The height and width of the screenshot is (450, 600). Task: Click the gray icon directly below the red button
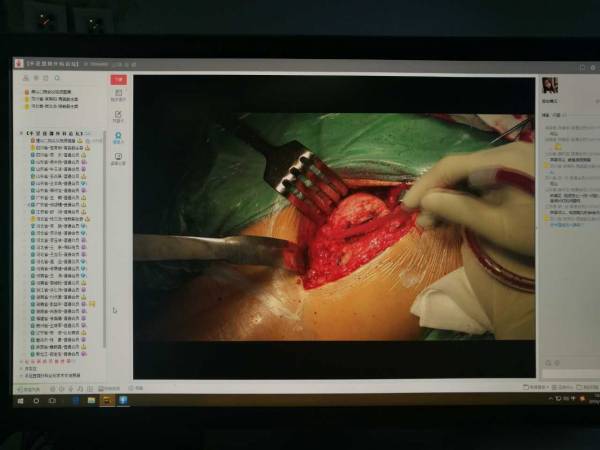pyautogui.click(x=118, y=96)
